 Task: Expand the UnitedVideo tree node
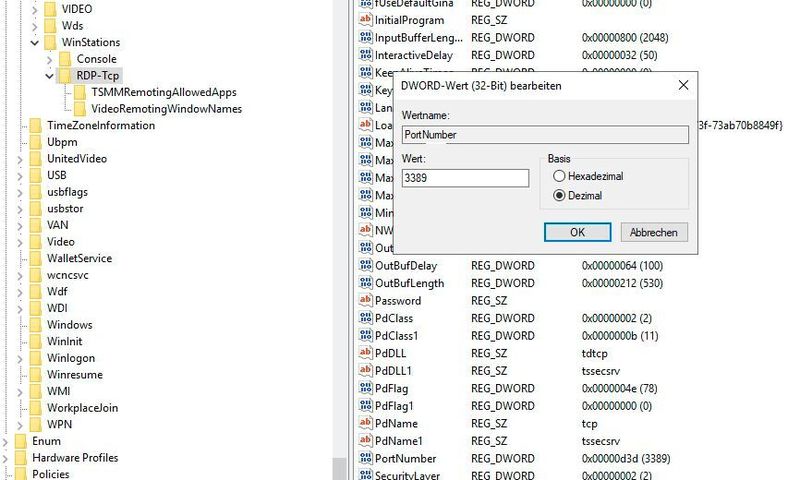[x=20, y=159]
